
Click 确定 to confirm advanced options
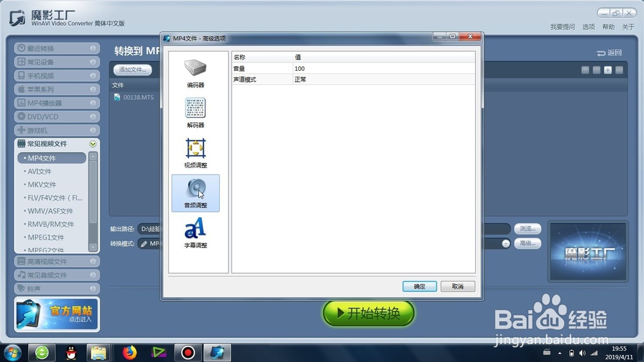pyautogui.click(x=419, y=287)
